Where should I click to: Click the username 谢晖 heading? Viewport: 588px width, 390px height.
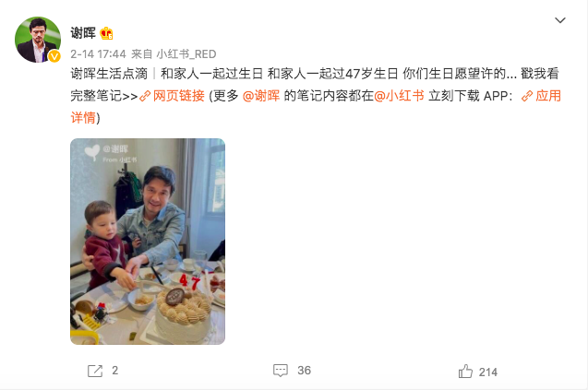coord(83,33)
